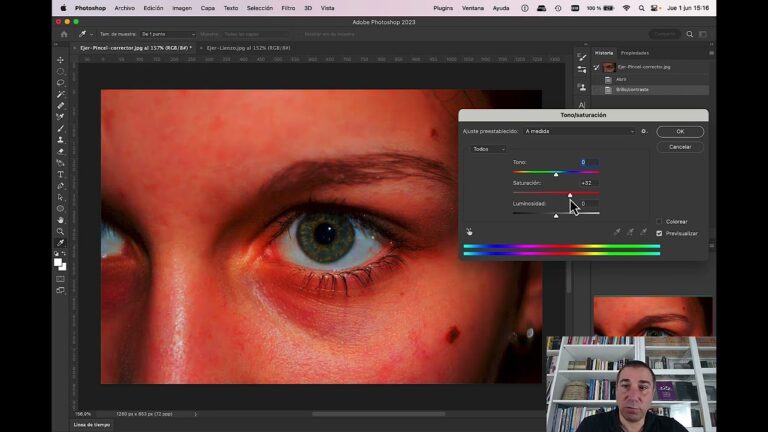The height and width of the screenshot is (432, 768).
Task: Click the Compartir button
Action: (665, 34)
